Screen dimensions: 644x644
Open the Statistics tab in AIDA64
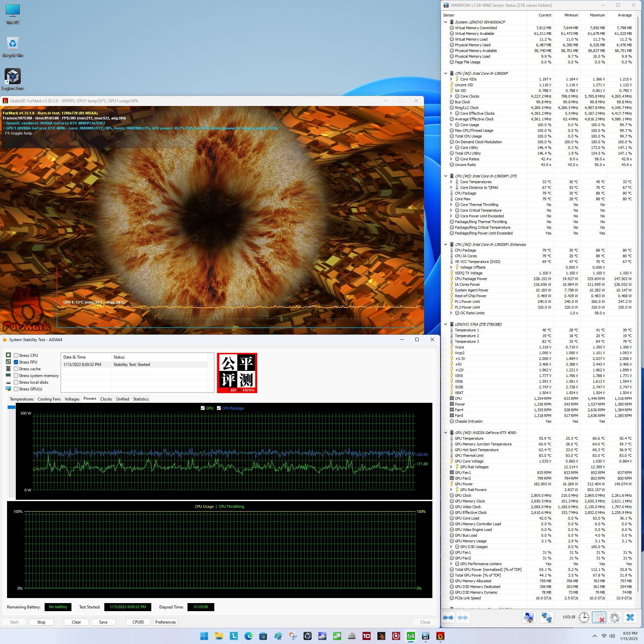click(141, 399)
